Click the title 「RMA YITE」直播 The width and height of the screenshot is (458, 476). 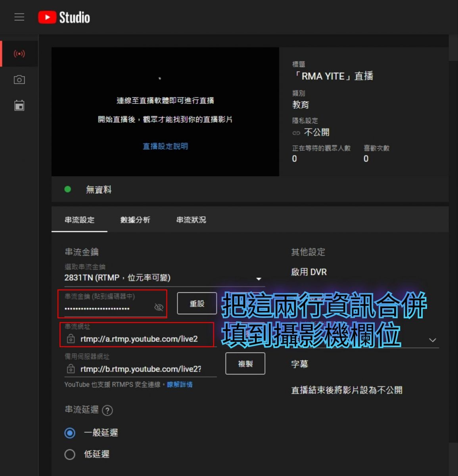click(x=333, y=76)
